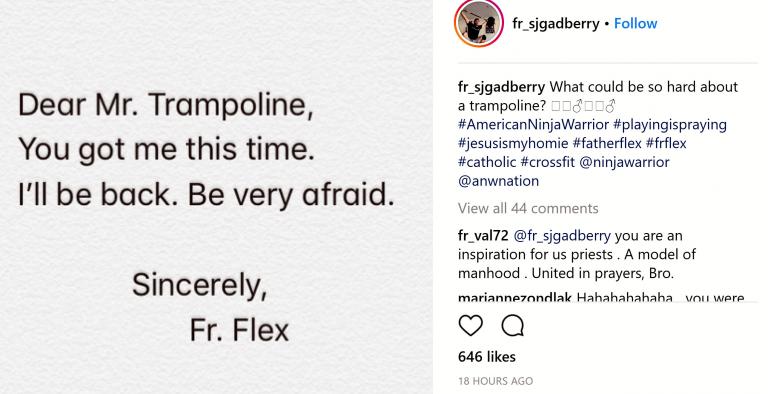Viewport: 768px width, 394px height.
Task: Visit the @anwnation mention
Action: [x=499, y=181]
